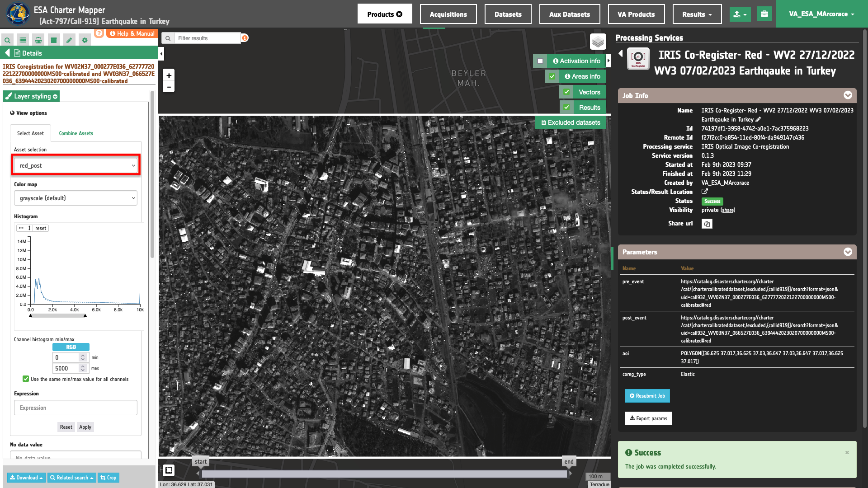Open the archive box icon

[x=54, y=40]
